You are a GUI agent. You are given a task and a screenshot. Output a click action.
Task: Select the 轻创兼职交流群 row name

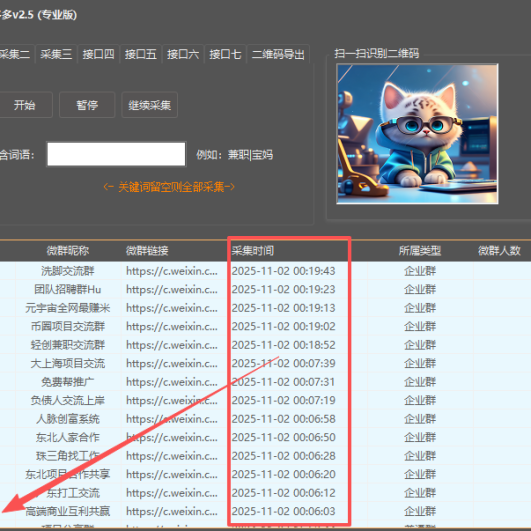pyautogui.click(x=68, y=345)
